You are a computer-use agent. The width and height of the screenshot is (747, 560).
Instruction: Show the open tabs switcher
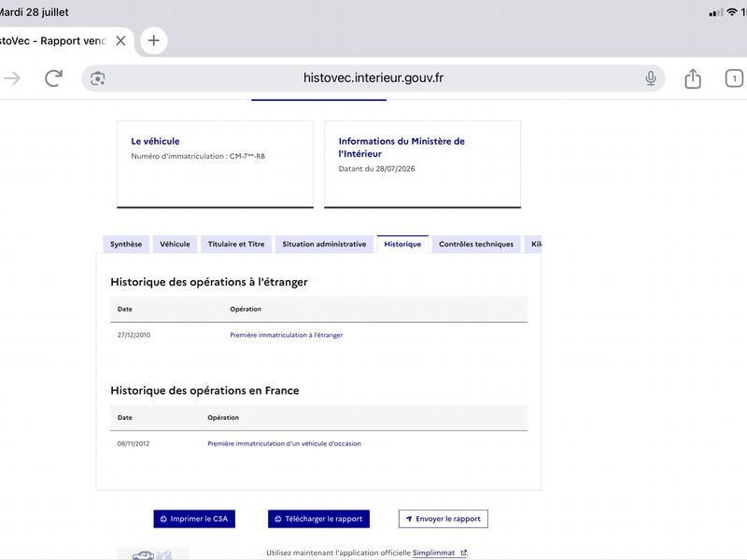coord(734,78)
